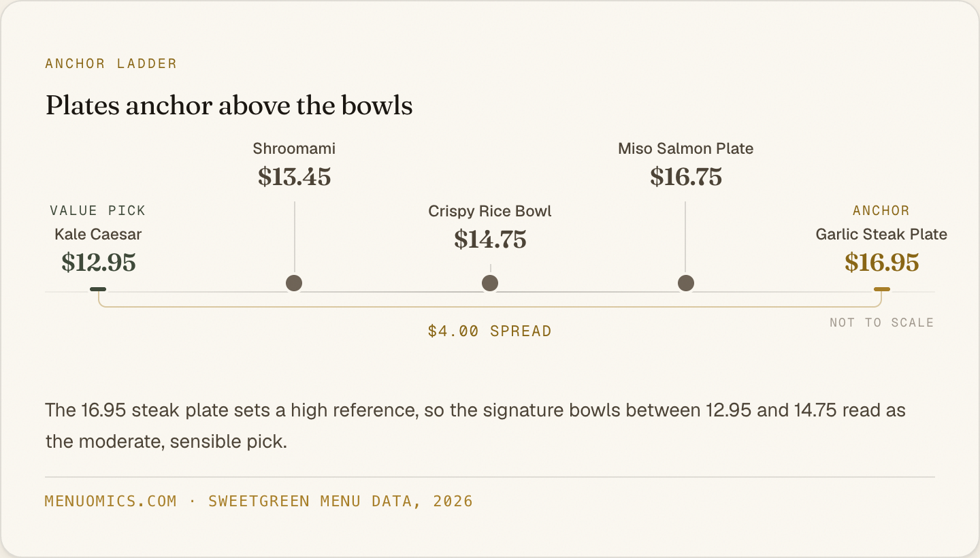The image size is (980, 558).
Task: Click the Shroomami dot marker
Action: click(x=294, y=283)
